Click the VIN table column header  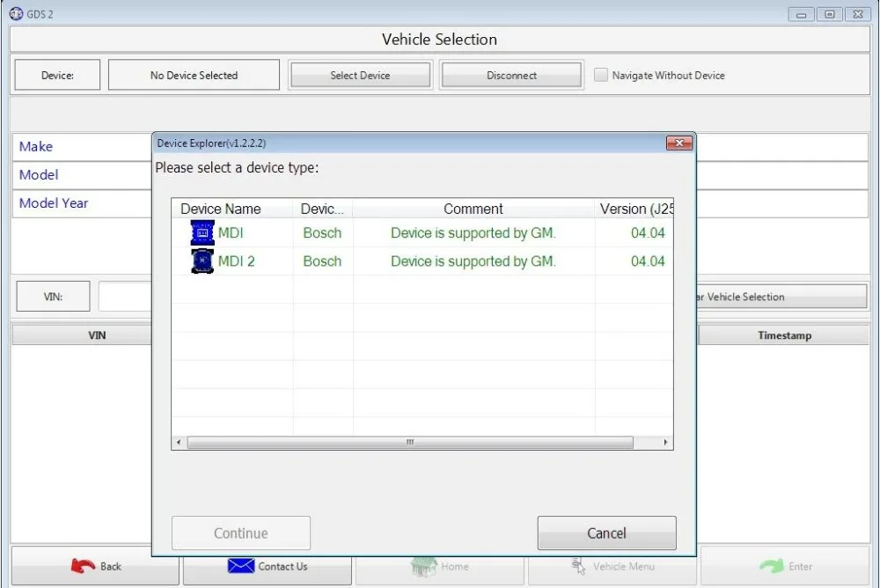point(83,334)
